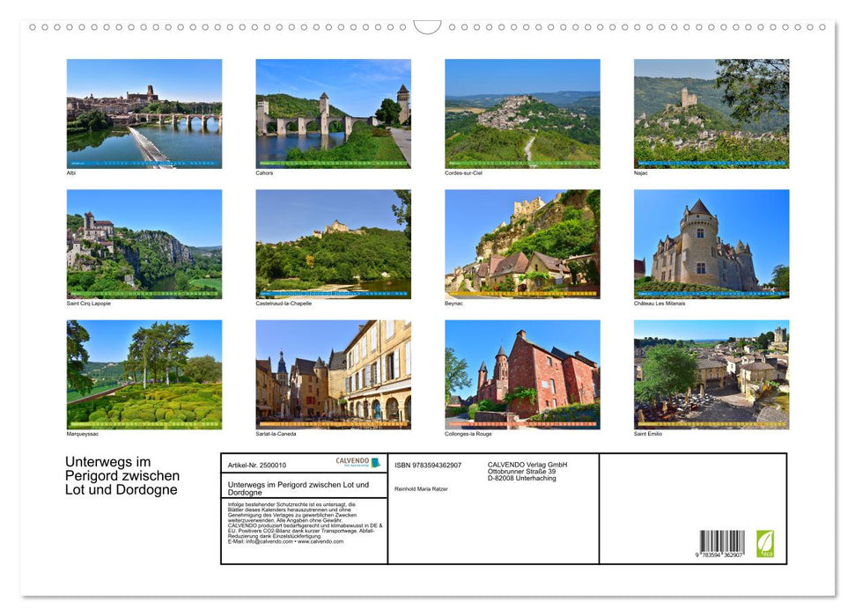
Task: Click 'Ottobrunner Straße 39' address line
Action: point(522,472)
